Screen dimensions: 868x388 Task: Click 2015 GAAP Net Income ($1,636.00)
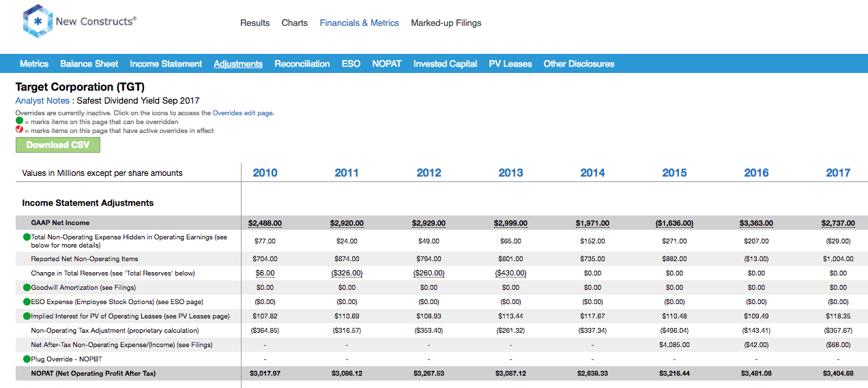click(674, 223)
